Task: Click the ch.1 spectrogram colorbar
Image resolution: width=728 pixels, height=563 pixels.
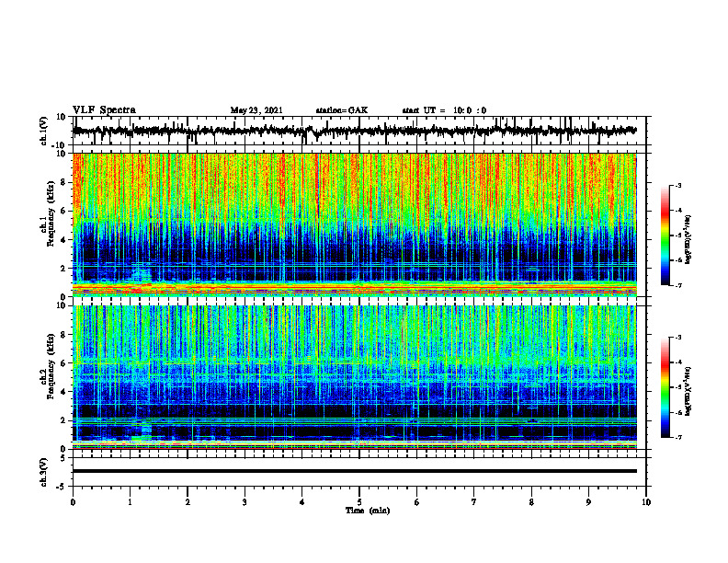Action: [x=665, y=236]
